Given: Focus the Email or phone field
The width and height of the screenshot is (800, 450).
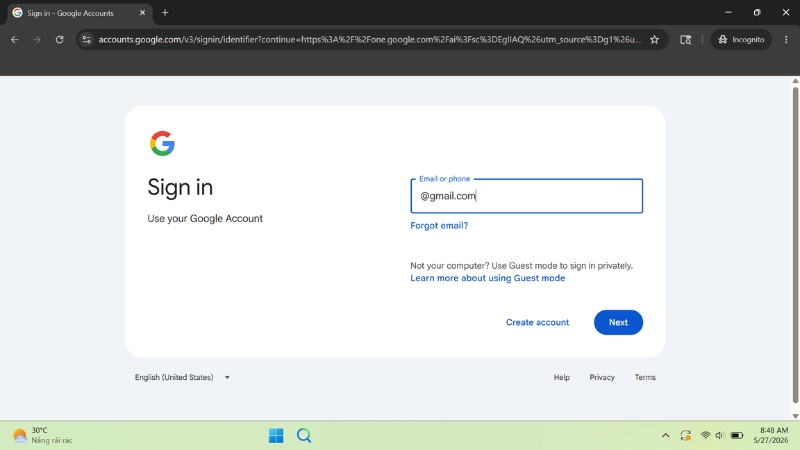Looking at the screenshot, I should (527, 196).
